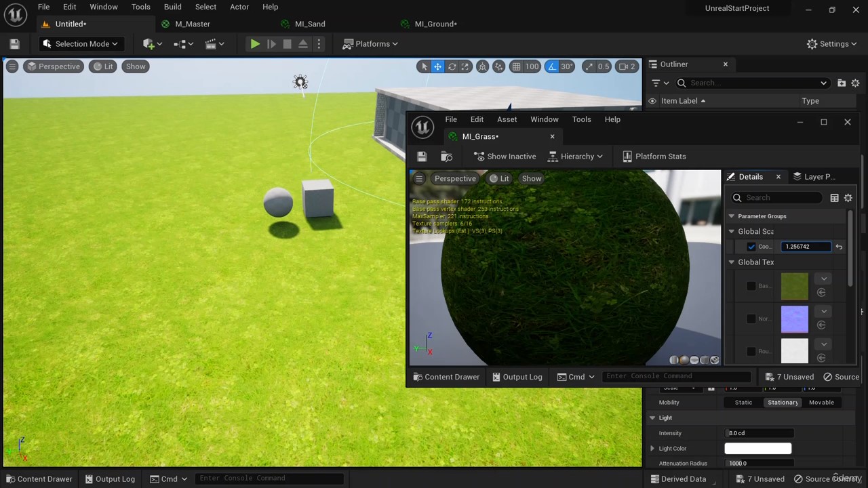Uncheck the Coo... scalar parameter override checkbox
Image resolution: width=868 pixels, height=488 pixels.
coord(751,247)
